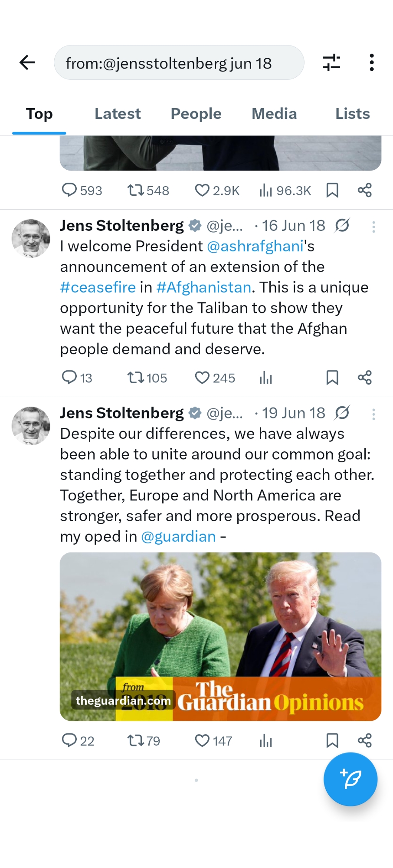The width and height of the screenshot is (393, 868).
Task: Open search filters settings icon
Action: click(331, 62)
